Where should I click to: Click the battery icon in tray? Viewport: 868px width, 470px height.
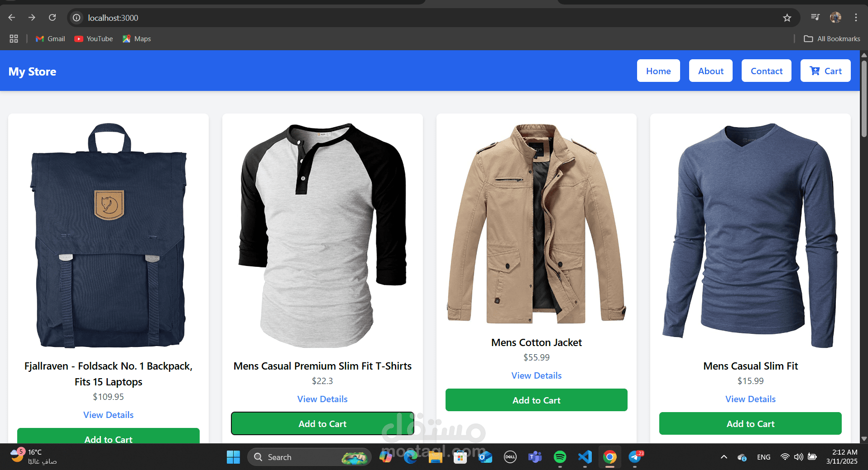(812, 457)
